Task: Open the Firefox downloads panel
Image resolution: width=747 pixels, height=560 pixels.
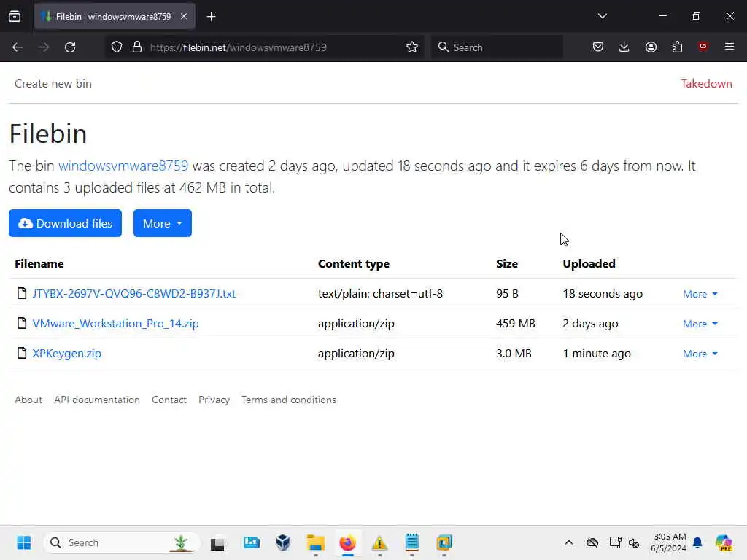Action: [x=624, y=47]
